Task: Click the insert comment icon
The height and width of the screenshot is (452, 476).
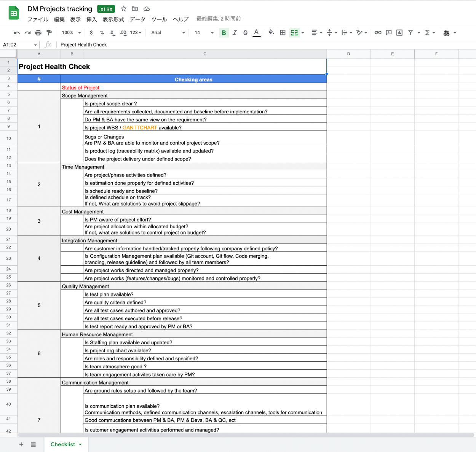Action: [388, 33]
